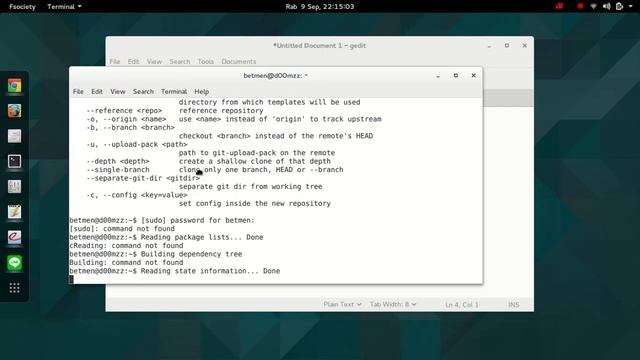Click the terminal cursor at the bottom prompt
This screenshot has height=360, width=640.
pyautogui.click(x=71, y=279)
